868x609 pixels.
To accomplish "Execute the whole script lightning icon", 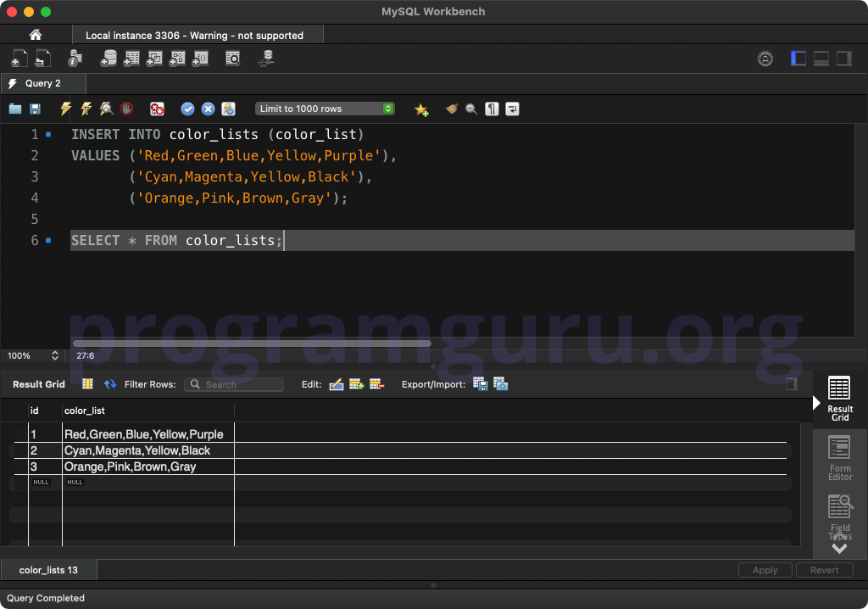I will point(66,109).
